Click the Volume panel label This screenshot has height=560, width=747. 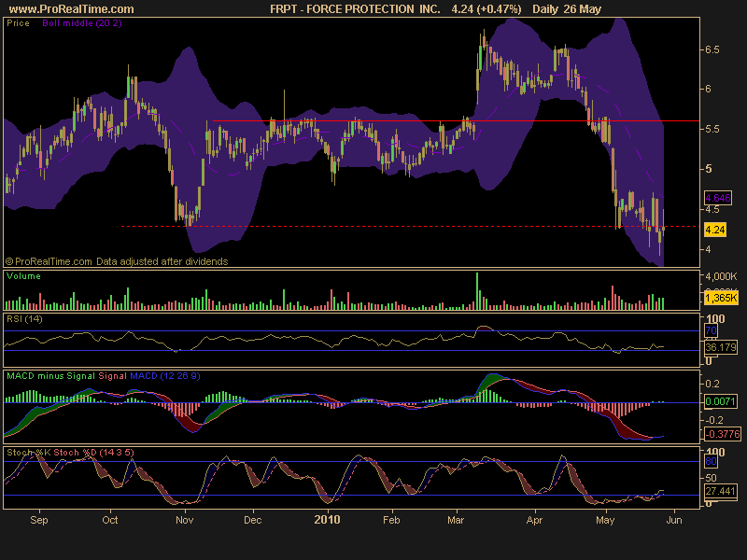24,276
